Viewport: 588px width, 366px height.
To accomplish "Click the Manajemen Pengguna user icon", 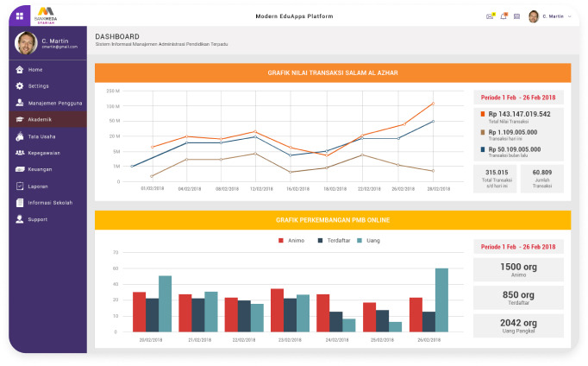I will (x=20, y=103).
